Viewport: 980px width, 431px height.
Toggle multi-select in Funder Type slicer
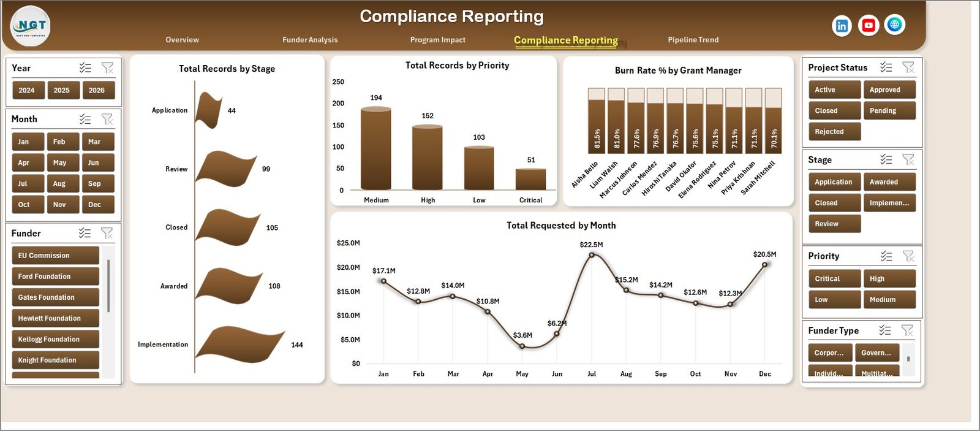click(x=885, y=330)
